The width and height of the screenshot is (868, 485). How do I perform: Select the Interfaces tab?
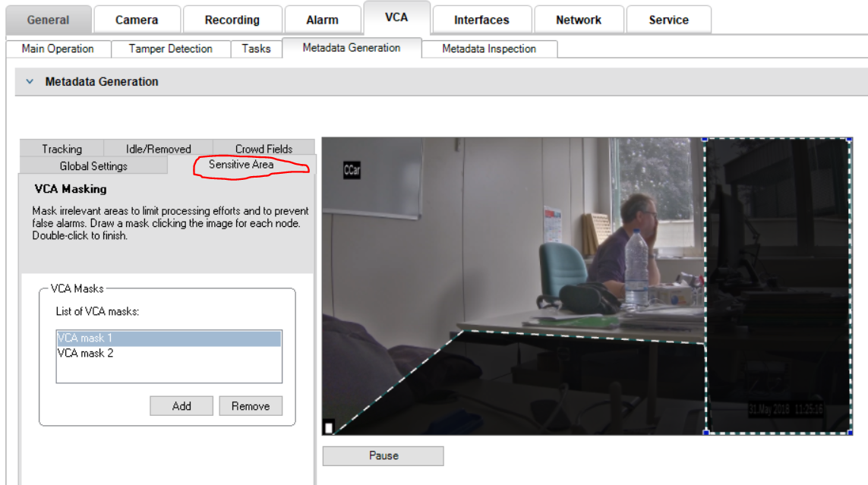481,20
